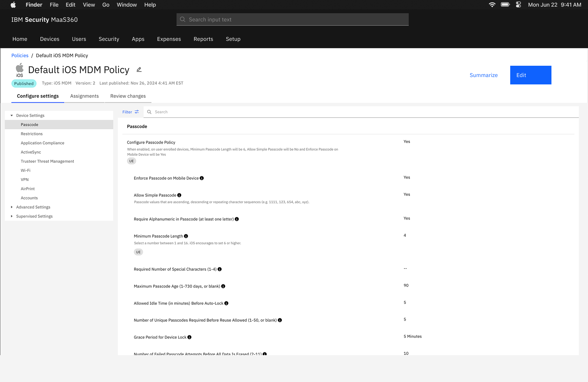The height and width of the screenshot is (382, 588).
Task: Open the Security menu in navigation bar
Action: point(109,39)
